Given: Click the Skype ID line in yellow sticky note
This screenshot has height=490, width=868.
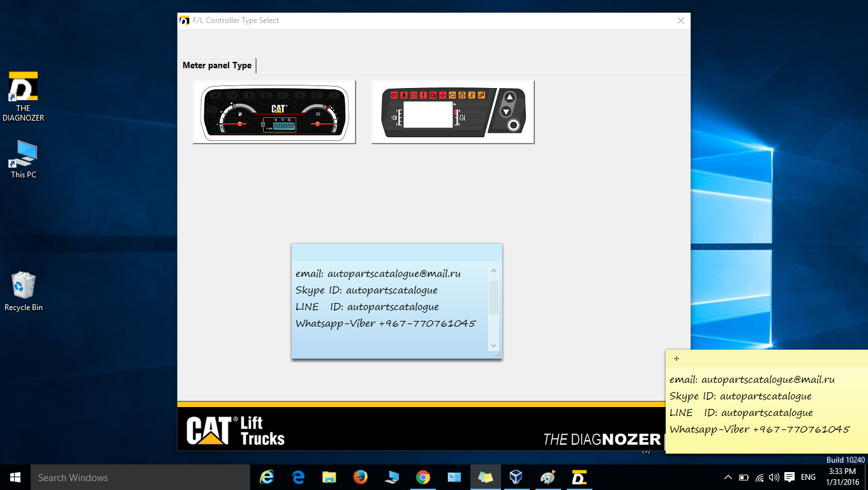Looking at the screenshot, I should pos(740,396).
